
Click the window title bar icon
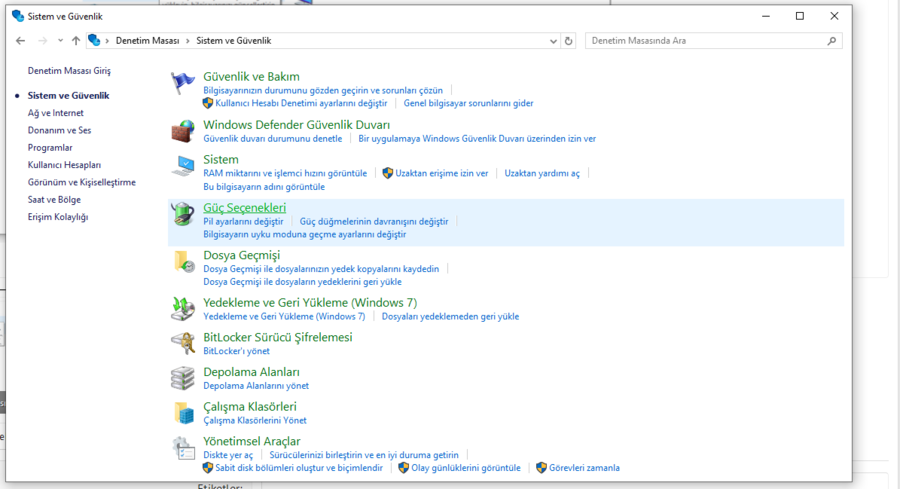tap(18, 16)
